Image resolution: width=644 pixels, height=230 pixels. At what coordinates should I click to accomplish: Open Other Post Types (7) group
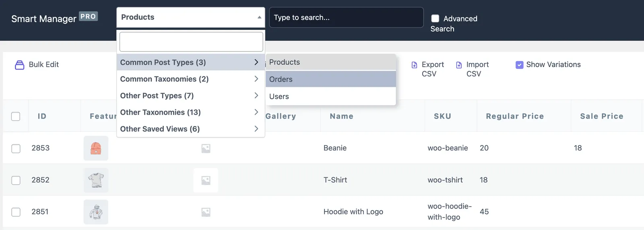[x=191, y=96]
